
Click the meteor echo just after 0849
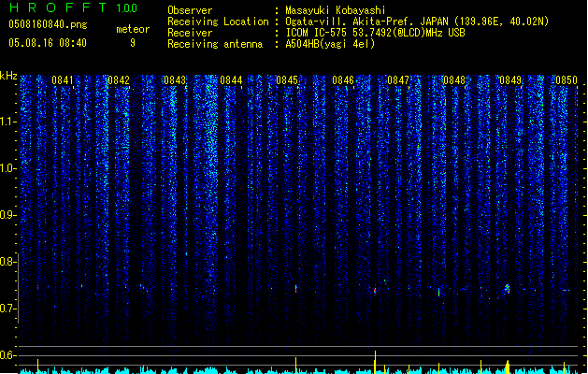point(507,289)
